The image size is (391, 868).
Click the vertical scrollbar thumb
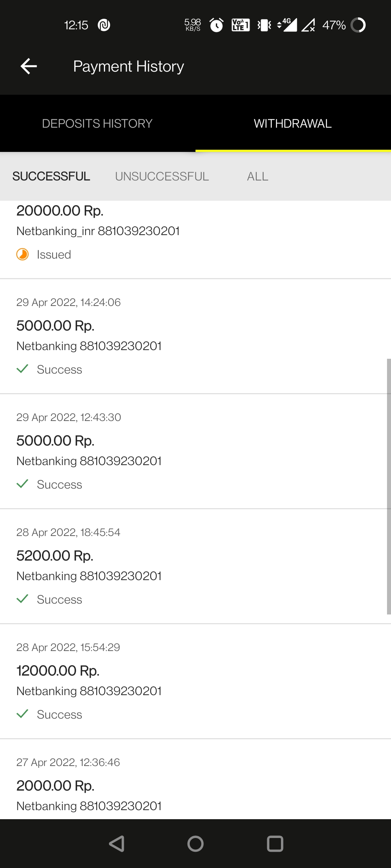(388, 486)
